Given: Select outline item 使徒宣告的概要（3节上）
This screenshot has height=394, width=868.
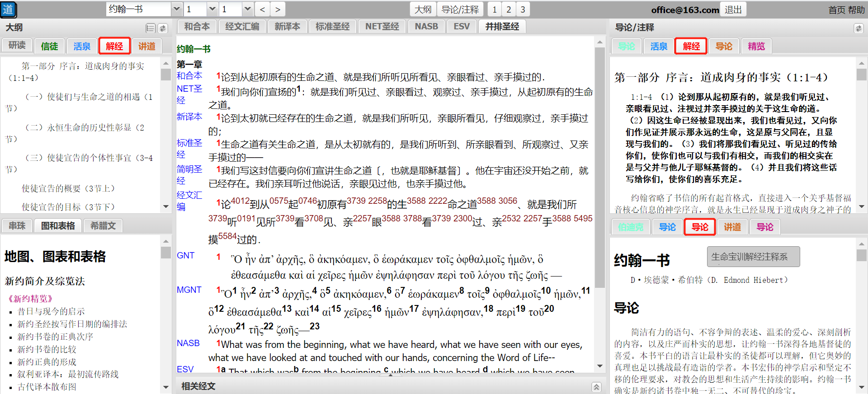Looking at the screenshot, I should pos(68,188).
